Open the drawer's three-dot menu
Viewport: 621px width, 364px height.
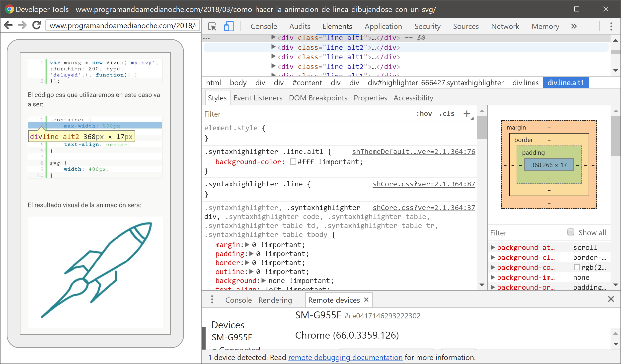212,300
